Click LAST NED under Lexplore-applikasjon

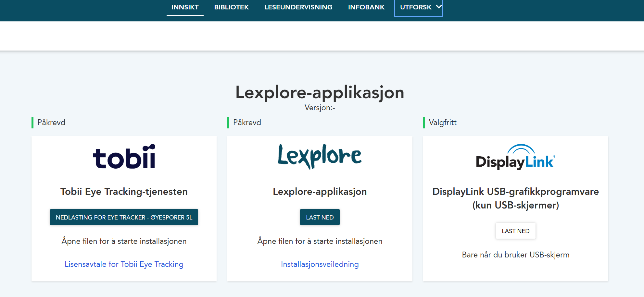320,217
